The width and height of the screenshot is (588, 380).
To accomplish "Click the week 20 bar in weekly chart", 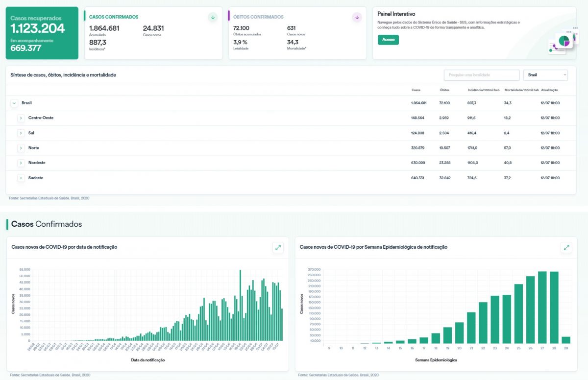I will [460, 333].
